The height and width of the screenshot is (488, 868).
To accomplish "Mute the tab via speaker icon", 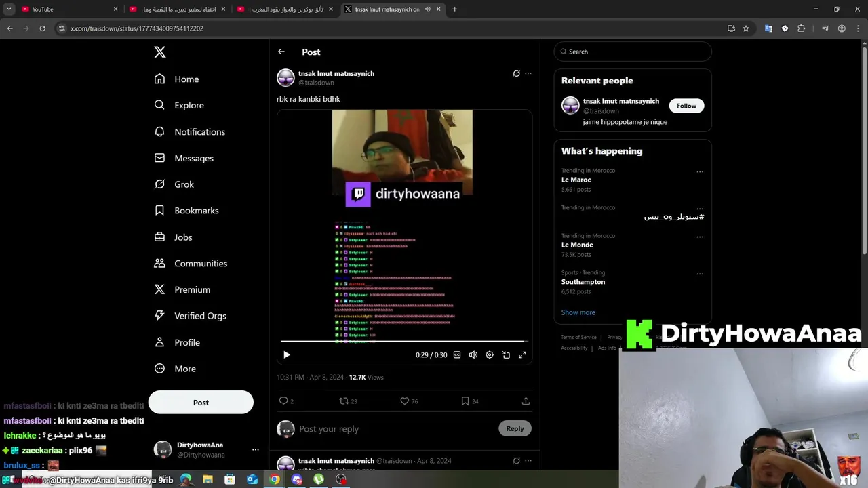I will 427,9.
